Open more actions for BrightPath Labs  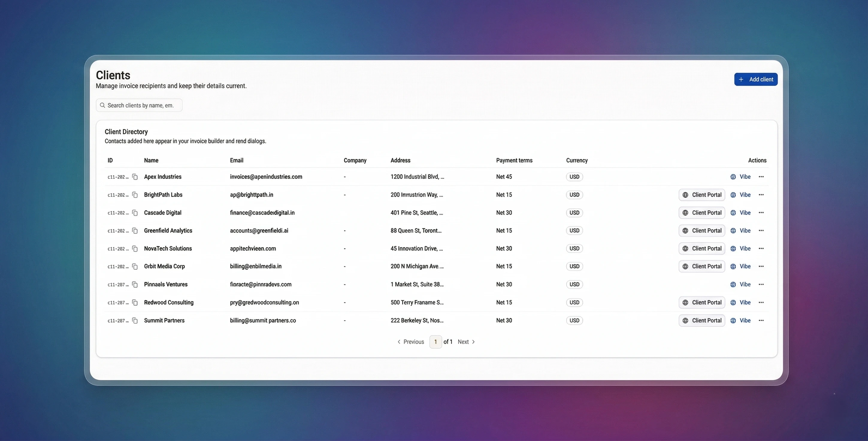761,195
